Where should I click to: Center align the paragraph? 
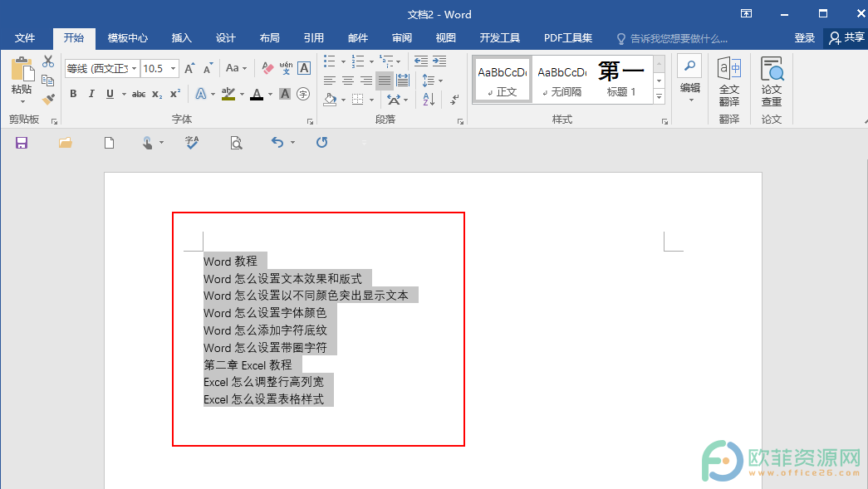348,81
